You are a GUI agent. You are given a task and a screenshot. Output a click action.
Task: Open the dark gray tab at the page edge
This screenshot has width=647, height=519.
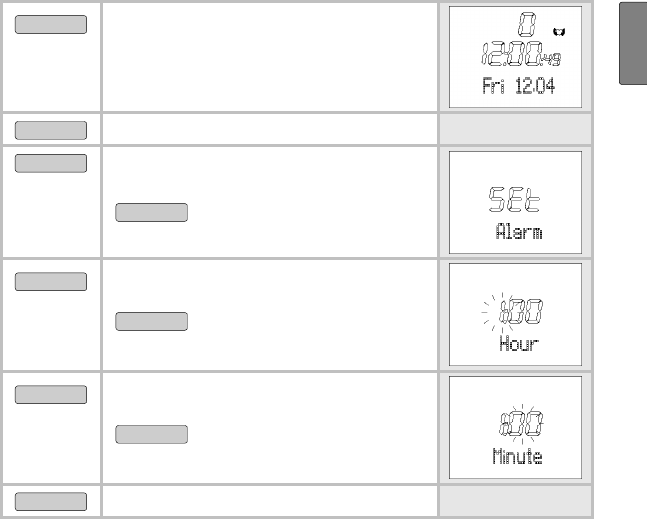[633, 43]
